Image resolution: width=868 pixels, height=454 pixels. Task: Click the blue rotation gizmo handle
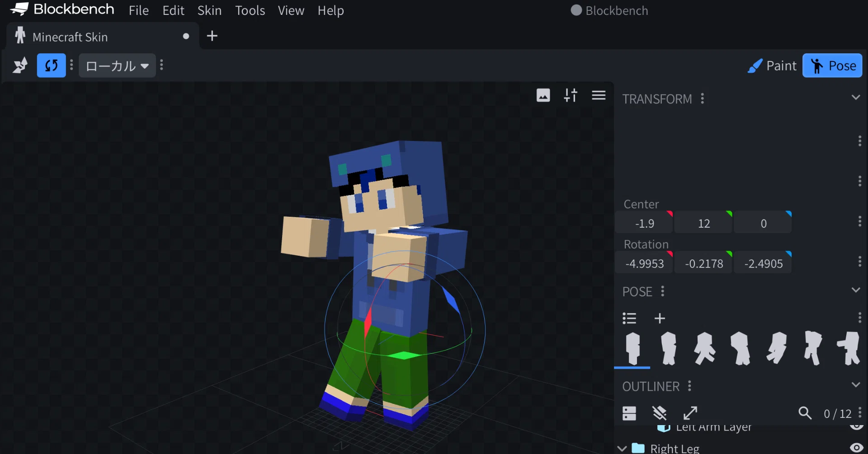point(451,300)
